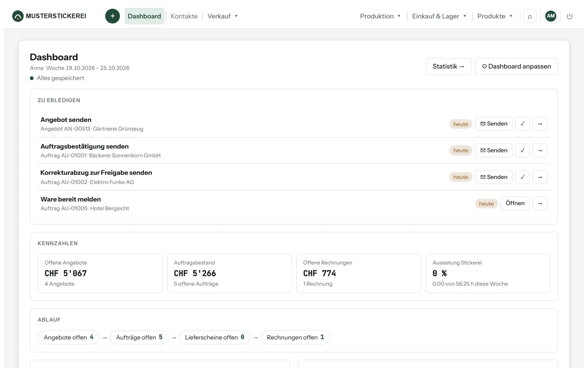This screenshot has width=588, height=368.
Task: Open arrow for Auftragsbestätigung senden row
Action: [540, 150]
